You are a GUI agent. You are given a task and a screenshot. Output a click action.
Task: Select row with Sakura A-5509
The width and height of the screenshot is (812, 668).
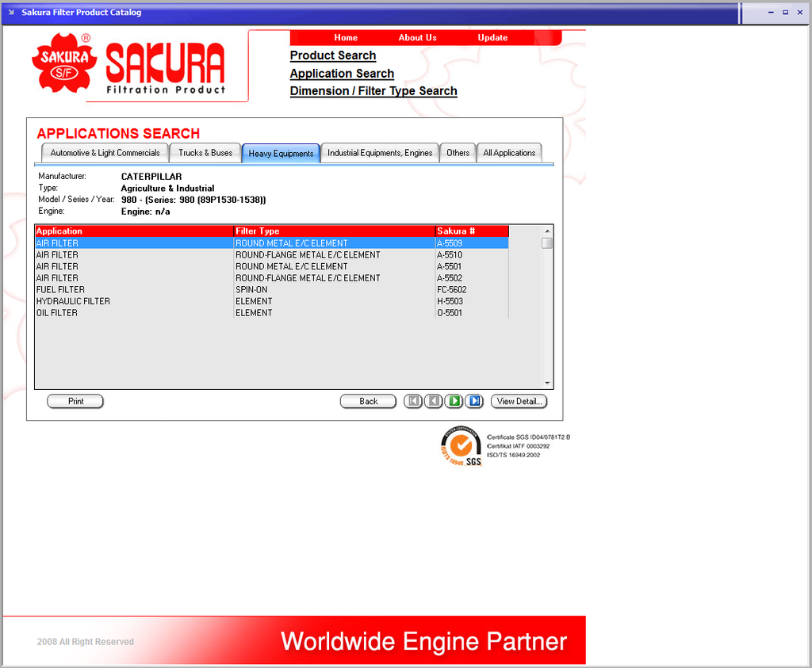[272, 243]
